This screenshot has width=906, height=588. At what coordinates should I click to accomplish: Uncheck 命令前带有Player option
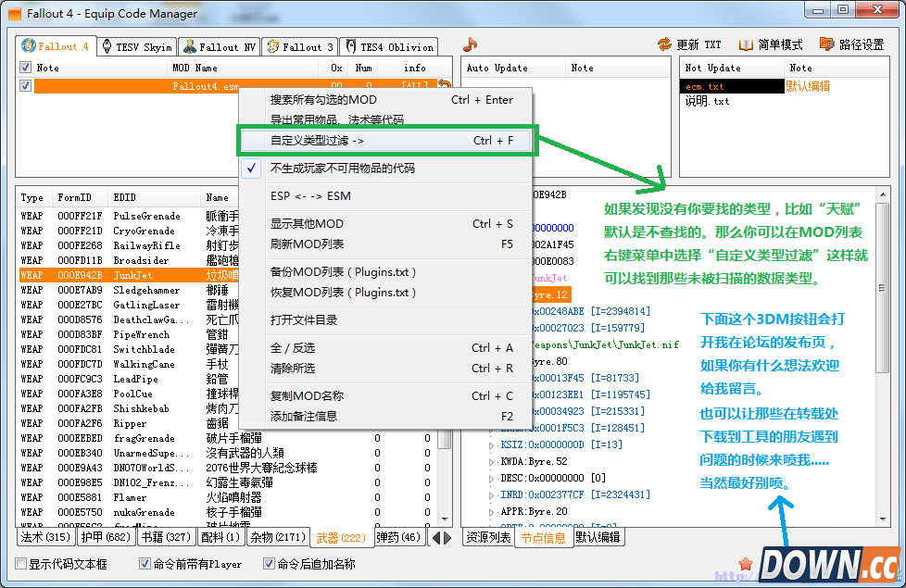[145, 564]
